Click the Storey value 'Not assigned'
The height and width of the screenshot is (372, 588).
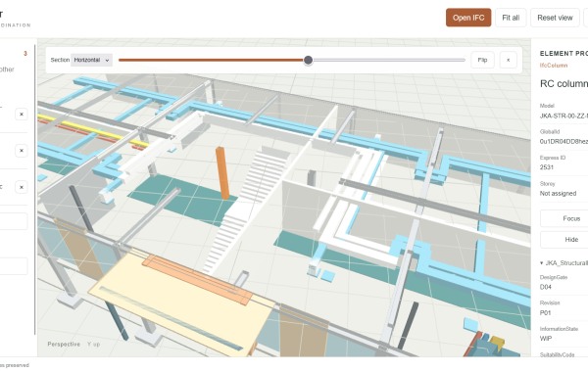point(558,193)
